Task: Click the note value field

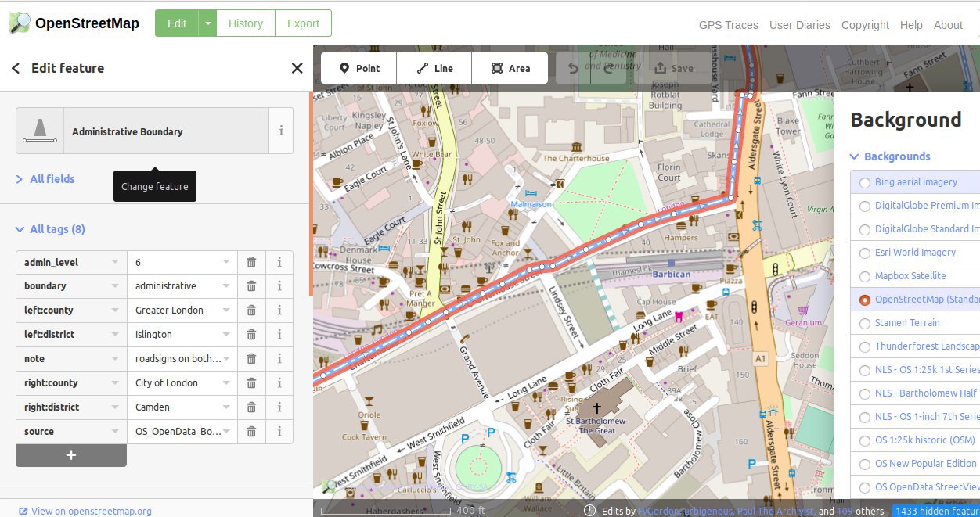Action: click(x=182, y=359)
